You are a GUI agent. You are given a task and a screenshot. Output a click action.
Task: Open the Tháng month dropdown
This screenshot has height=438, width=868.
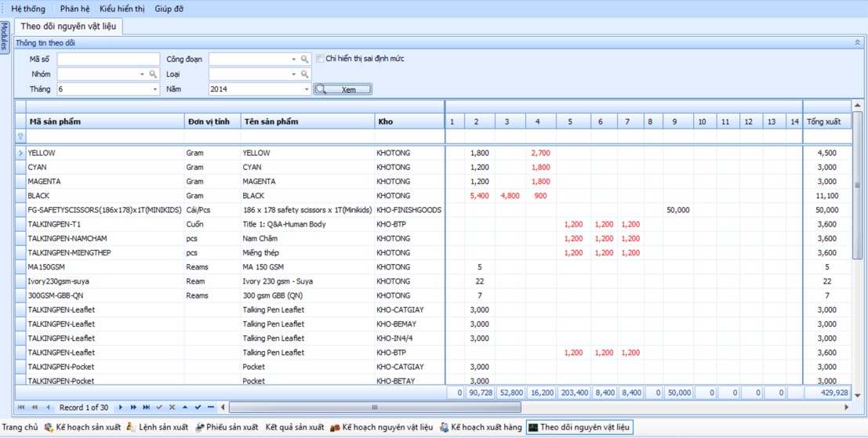(x=154, y=89)
